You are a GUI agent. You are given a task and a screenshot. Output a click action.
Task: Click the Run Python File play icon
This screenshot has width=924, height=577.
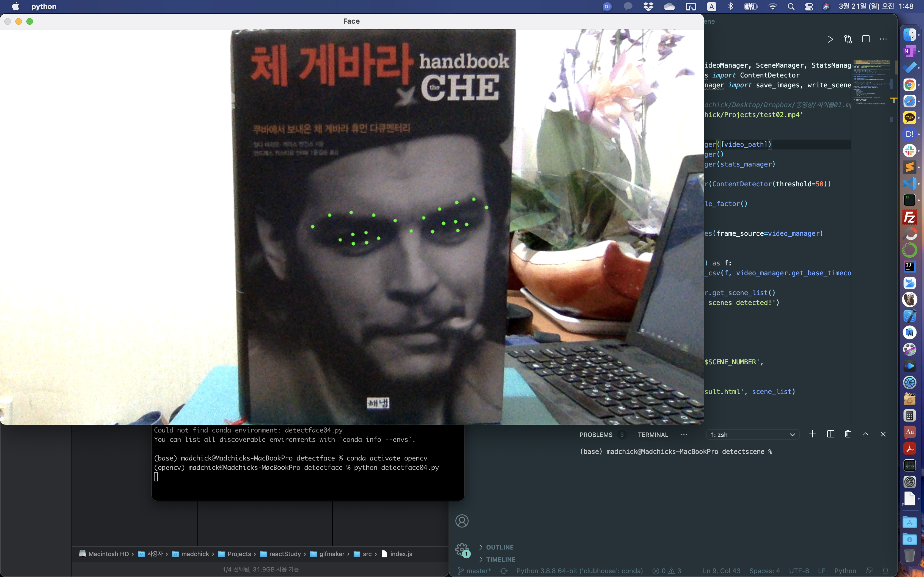(830, 39)
